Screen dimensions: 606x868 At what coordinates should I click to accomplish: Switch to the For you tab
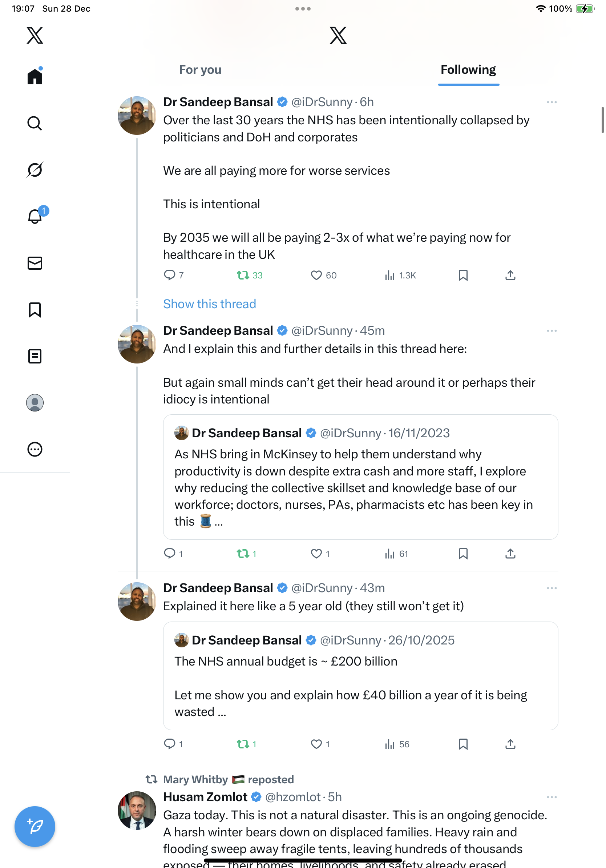pyautogui.click(x=200, y=70)
